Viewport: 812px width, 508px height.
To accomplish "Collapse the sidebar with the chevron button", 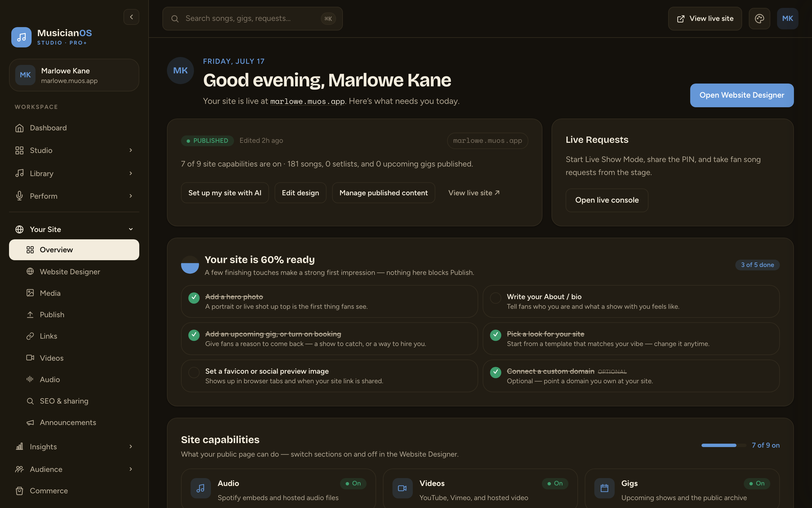I will point(131,17).
